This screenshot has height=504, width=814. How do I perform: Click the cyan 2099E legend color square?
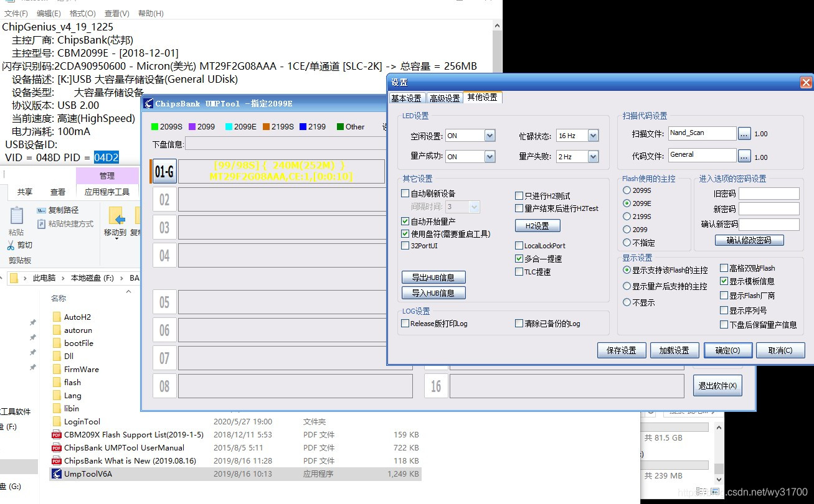229,126
